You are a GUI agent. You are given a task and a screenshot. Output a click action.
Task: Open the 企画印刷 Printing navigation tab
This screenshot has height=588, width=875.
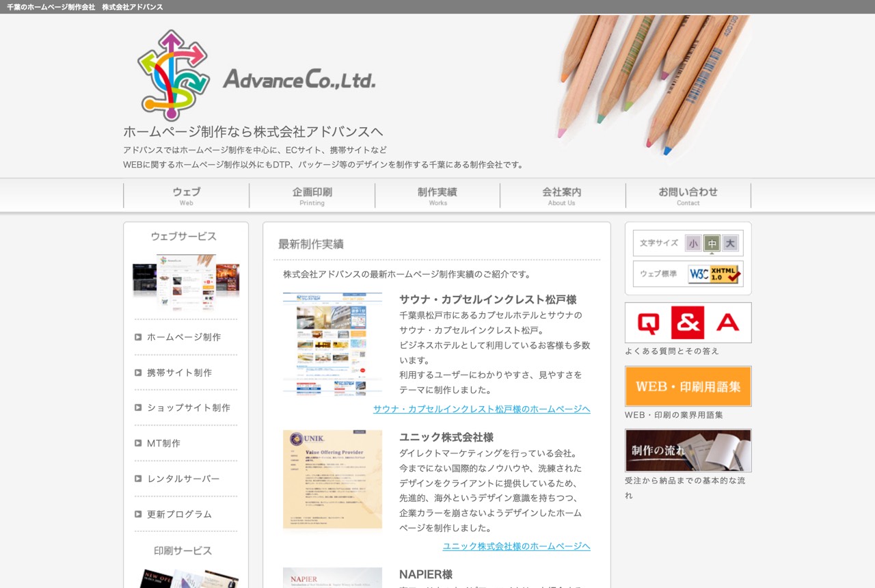pyautogui.click(x=312, y=196)
